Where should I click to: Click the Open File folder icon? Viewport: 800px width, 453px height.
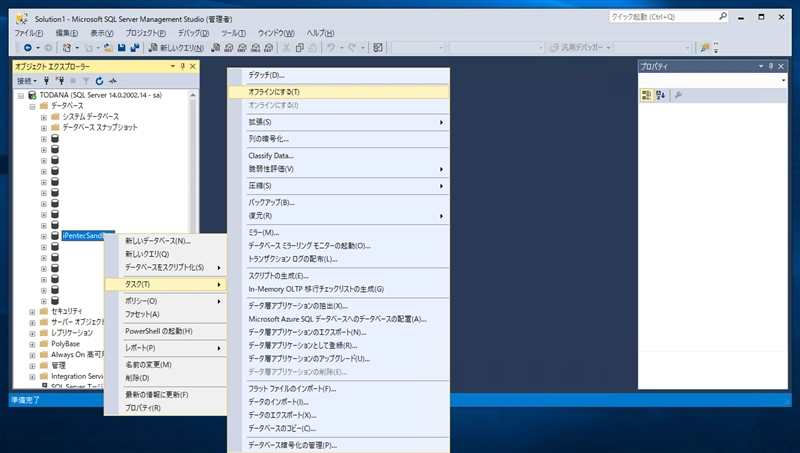pyautogui.click(x=108, y=47)
